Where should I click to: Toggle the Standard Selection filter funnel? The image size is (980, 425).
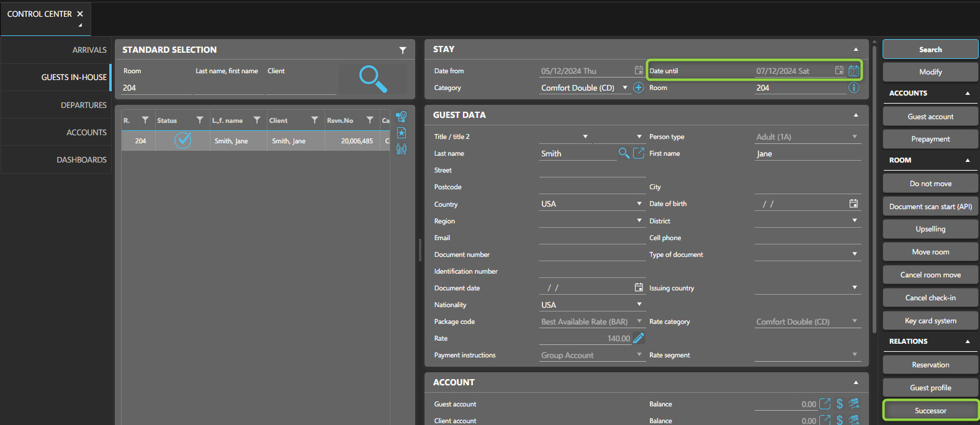[x=403, y=50]
